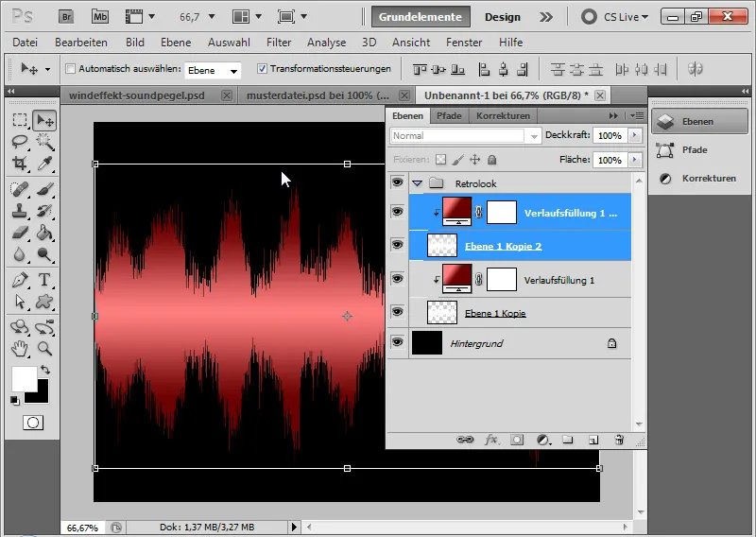This screenshot has width=756, height=537.
Task: Uncheck Transformationssteuerungen checkbox
Action: [x=262, y=68]
